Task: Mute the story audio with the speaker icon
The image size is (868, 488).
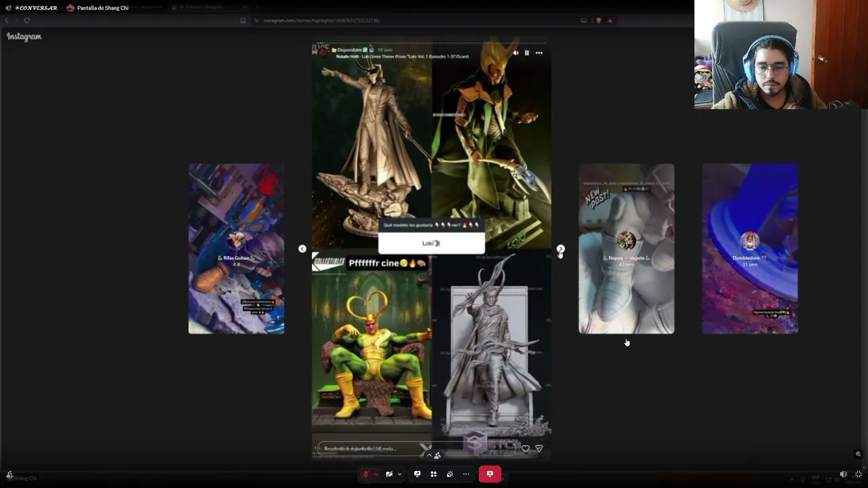Action: coord(515,53)
